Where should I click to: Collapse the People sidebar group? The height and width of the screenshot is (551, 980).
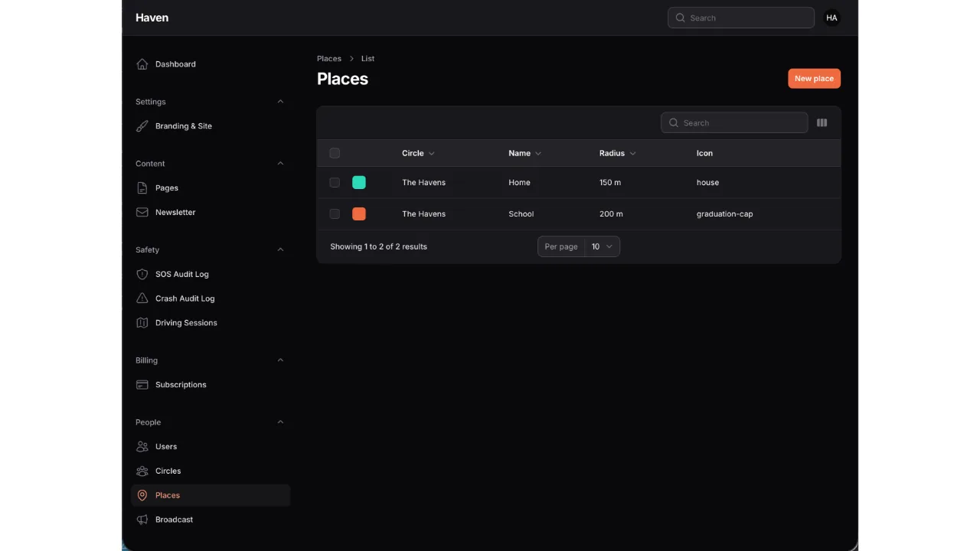coord(280,422)
